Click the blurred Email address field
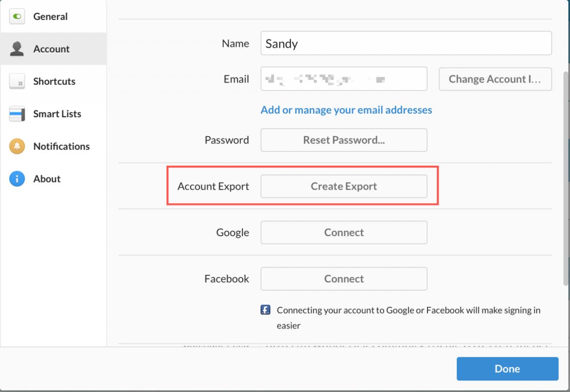570x392 pixels. coord(344,79)
